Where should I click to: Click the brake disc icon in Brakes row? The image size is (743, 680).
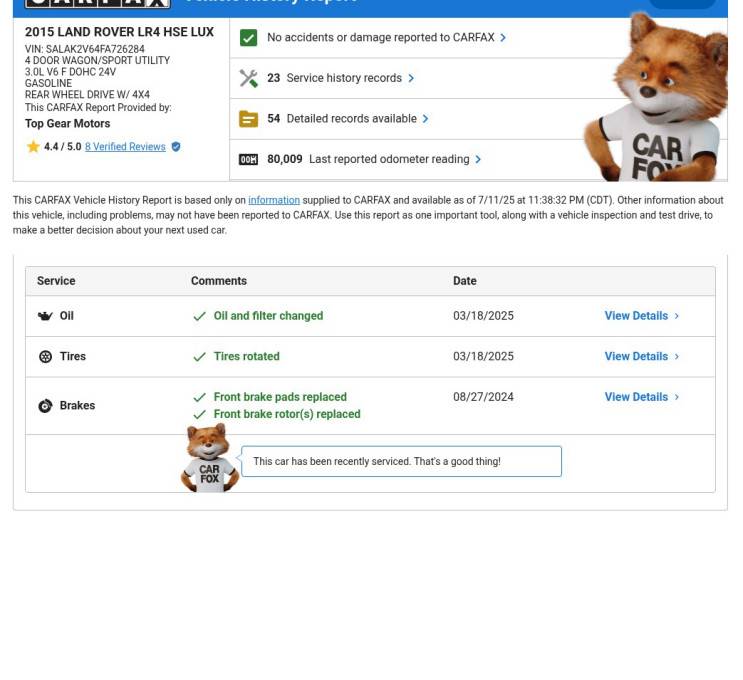[x=45, y=406]
